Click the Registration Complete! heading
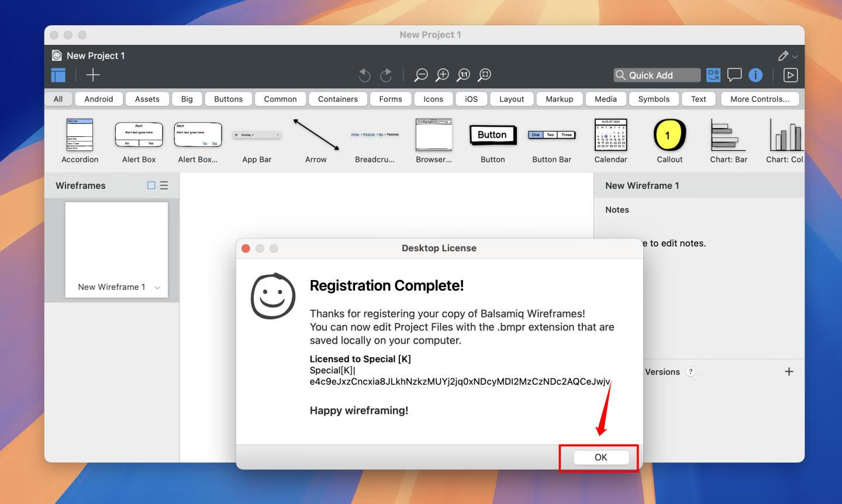Screen dimensions: 842x504 tap(387, 285)
